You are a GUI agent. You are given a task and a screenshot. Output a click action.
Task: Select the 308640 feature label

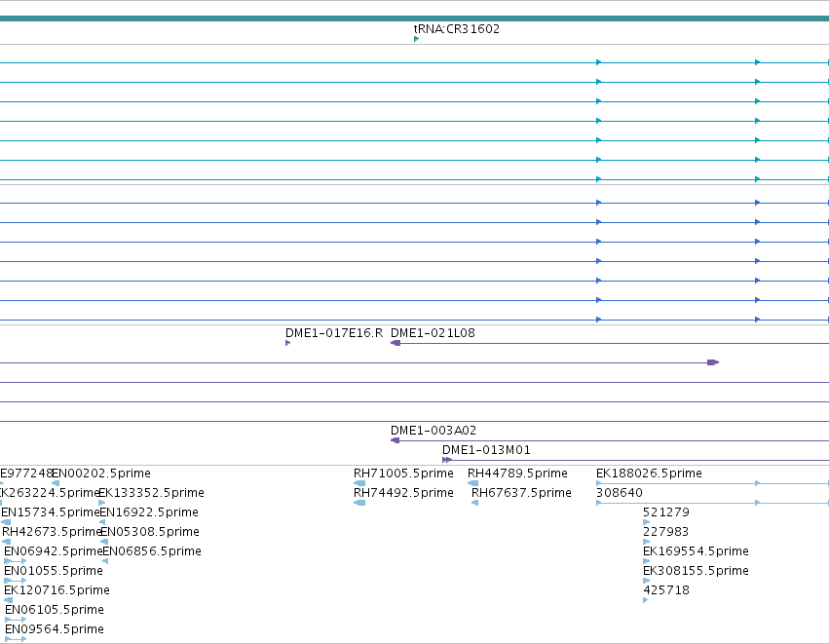620,492
